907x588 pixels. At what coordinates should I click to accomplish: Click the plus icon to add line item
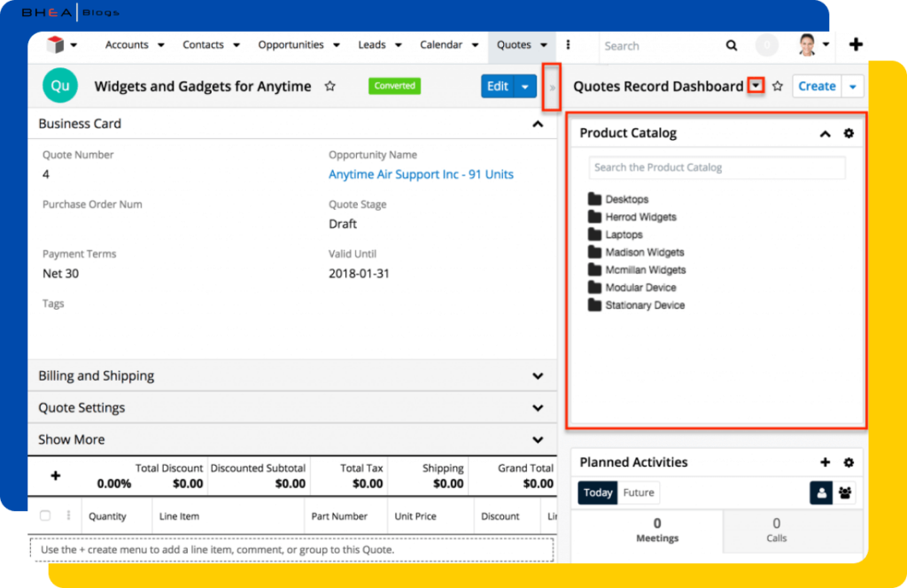click(56, 476)
